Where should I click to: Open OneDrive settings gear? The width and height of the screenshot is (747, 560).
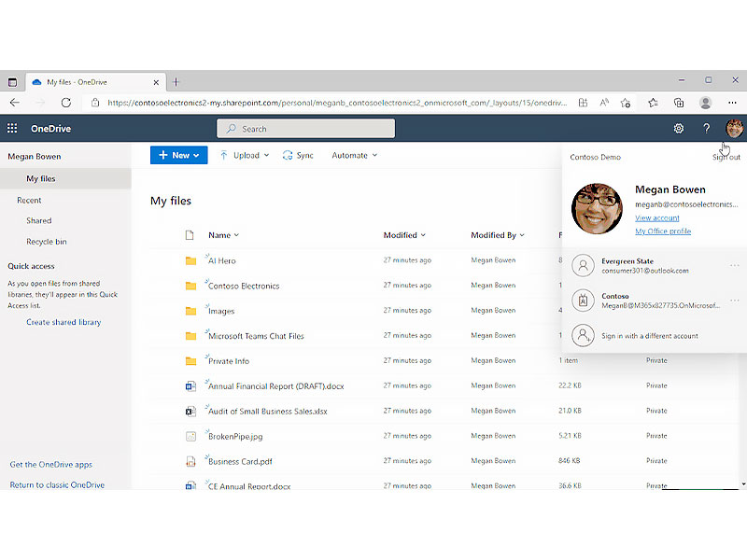tap(679, 128)
